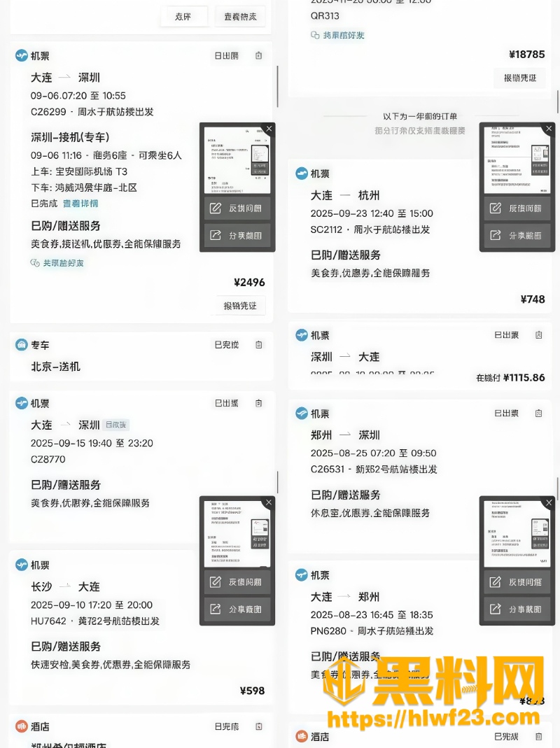
Task: Delete the right column hotel order
Action: tap(538, 737)
